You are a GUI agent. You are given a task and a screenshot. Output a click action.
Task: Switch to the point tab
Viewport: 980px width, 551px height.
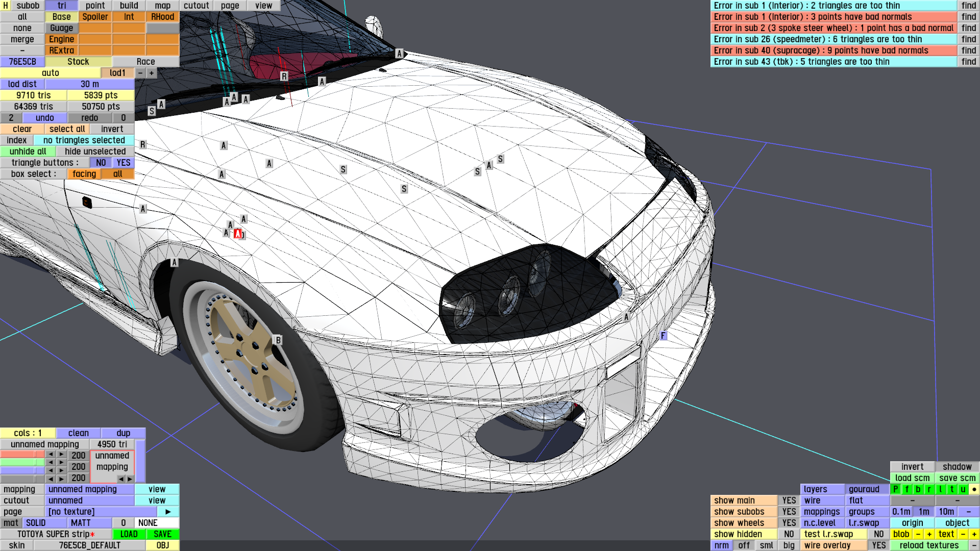(x=95, y=6)
